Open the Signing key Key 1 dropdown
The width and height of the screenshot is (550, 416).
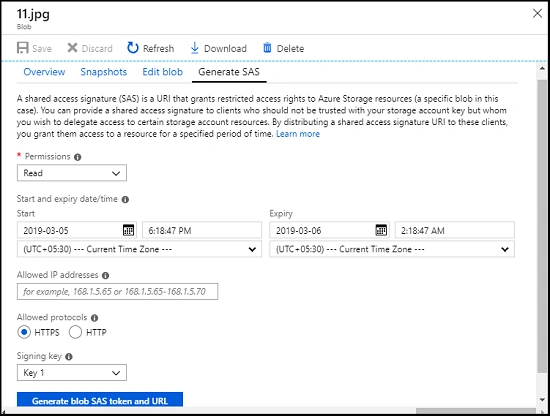click(72, 373)
